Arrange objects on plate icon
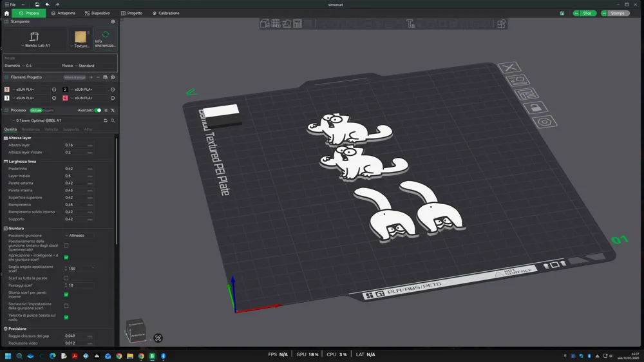 click(527, 93)
